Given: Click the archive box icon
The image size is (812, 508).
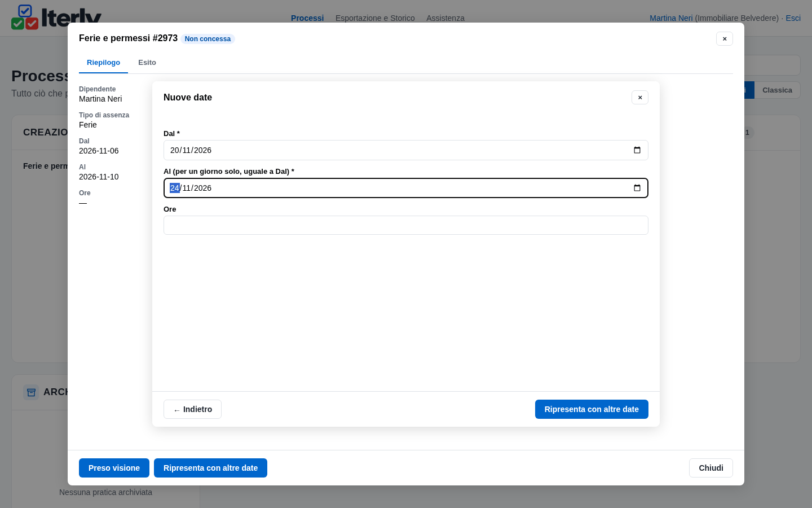Looking at the screenshot, I should [31, 392].
